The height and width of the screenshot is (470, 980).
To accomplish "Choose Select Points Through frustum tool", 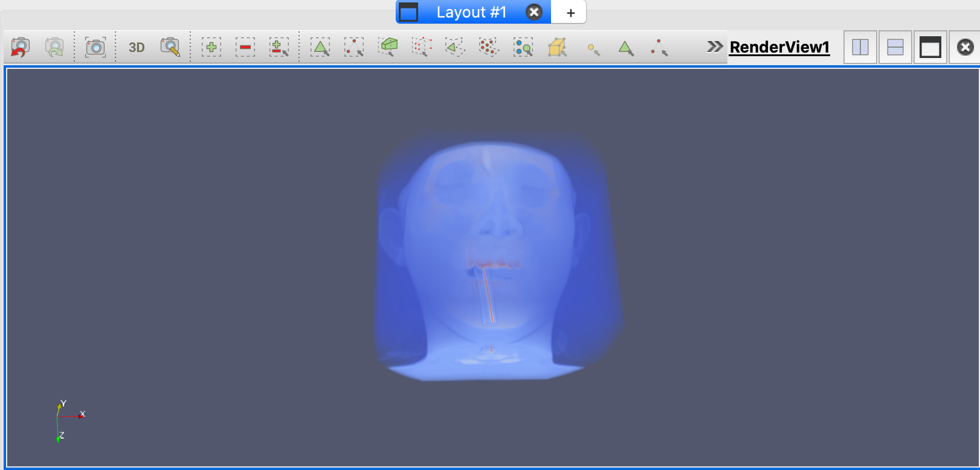I will point(422,47).
